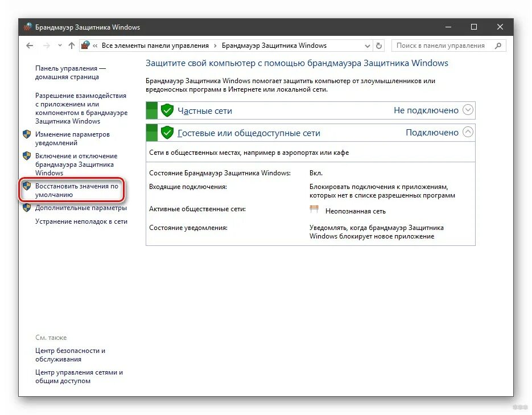Minimize the firewall window
532x415 pixels.
(x=448, y=27)
